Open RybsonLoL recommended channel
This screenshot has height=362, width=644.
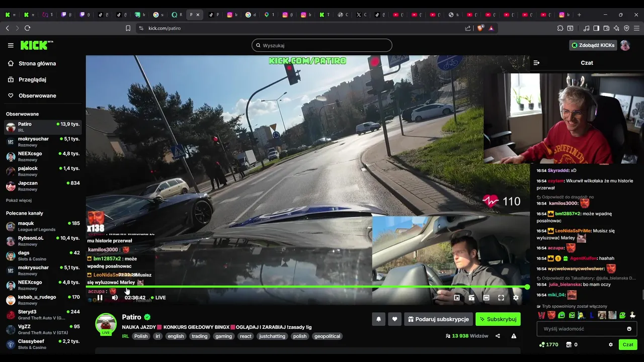coord(43,241)
